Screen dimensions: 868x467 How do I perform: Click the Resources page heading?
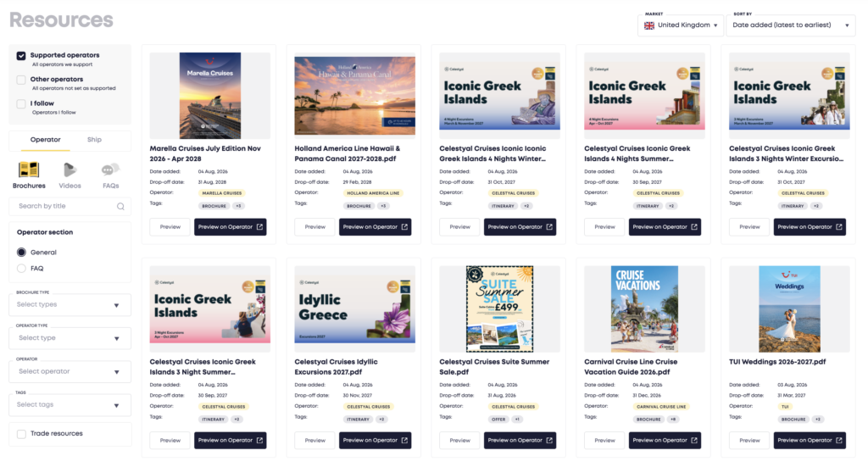61,20
